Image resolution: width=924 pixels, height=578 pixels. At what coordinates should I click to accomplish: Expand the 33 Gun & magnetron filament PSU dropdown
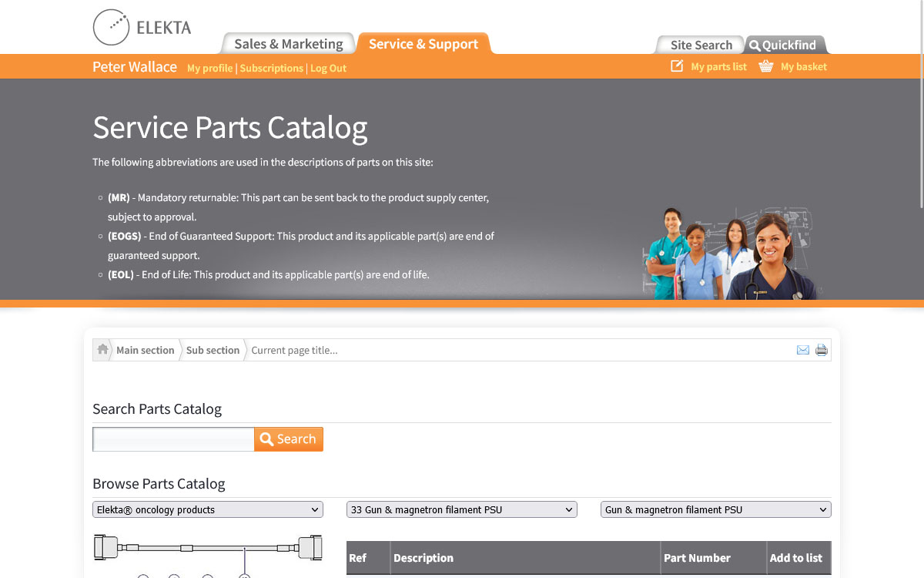[x=461, y=509]
